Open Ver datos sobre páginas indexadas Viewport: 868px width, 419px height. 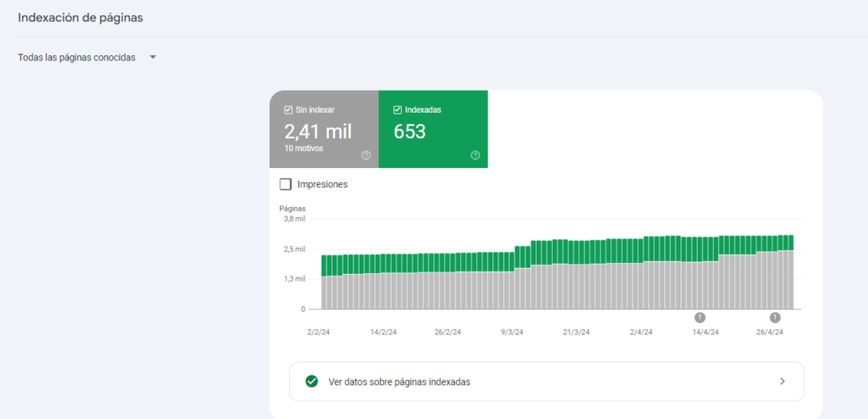point(547,382)
